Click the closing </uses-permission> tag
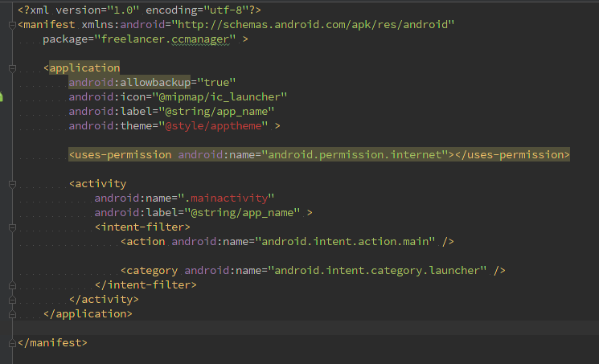This screenshot has height=364, width=599. (512, 155)
